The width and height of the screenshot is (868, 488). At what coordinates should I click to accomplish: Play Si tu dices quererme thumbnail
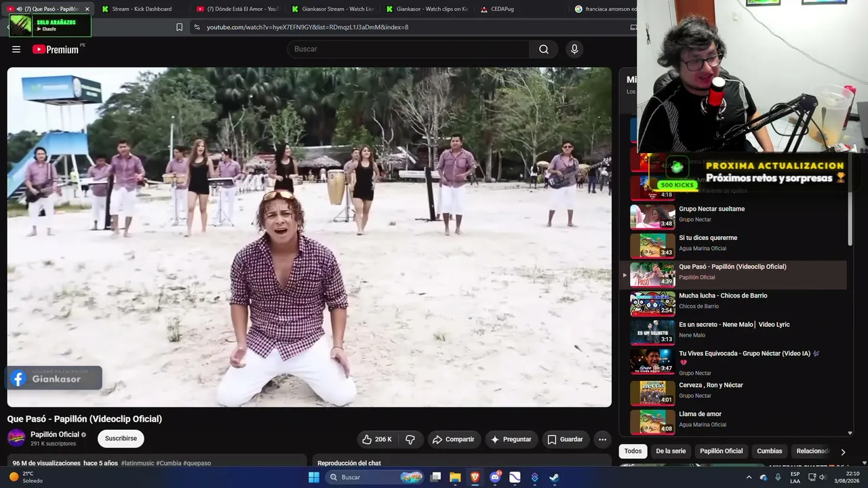[x=652, y=246]
